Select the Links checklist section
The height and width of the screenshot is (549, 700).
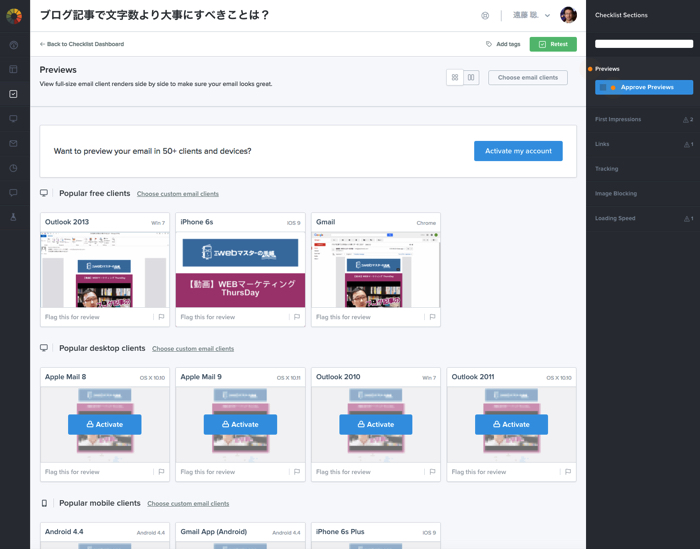coord(602,144)
